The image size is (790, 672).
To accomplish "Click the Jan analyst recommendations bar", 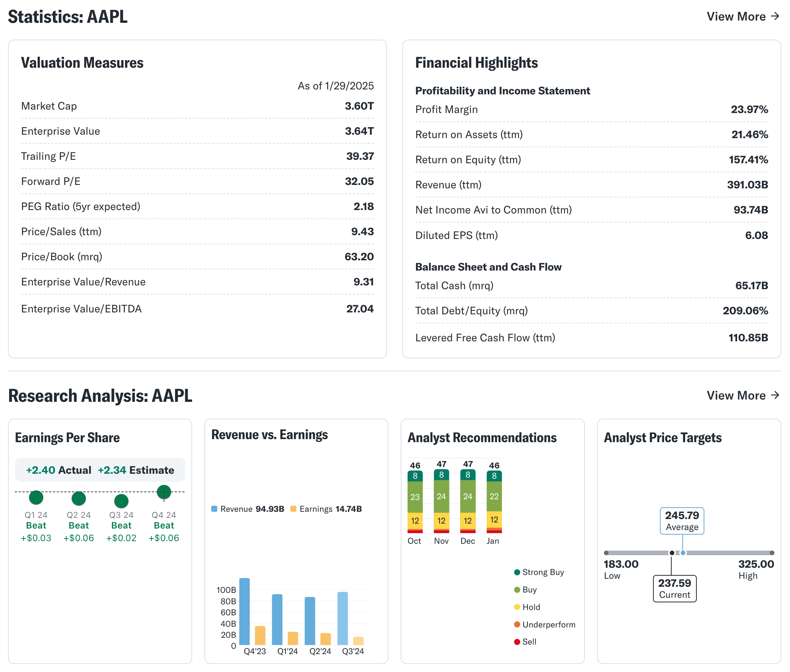I will pos(494,501).
